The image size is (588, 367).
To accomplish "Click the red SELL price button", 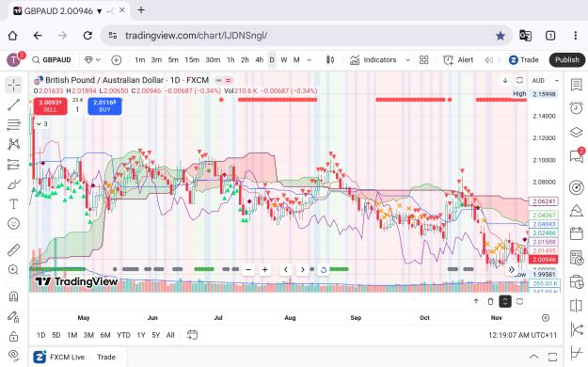I will click(x=50, y=106).
